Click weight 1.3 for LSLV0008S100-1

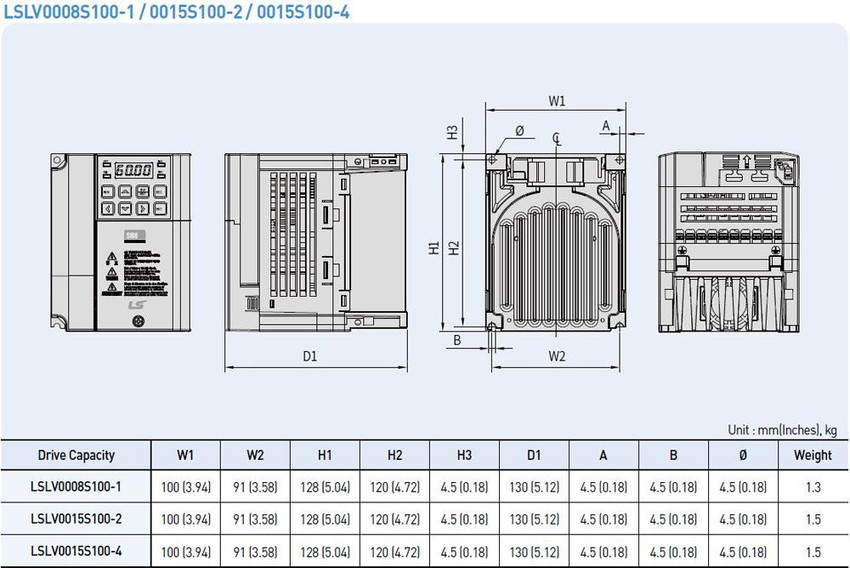(813, 487)
